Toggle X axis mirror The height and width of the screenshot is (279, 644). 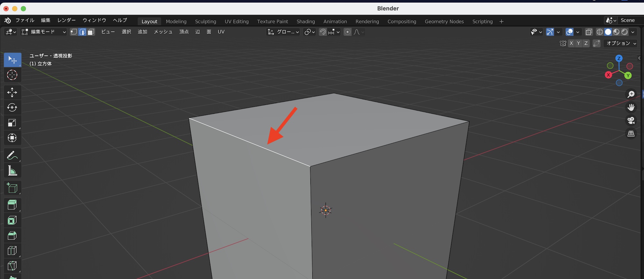point(571,43)
